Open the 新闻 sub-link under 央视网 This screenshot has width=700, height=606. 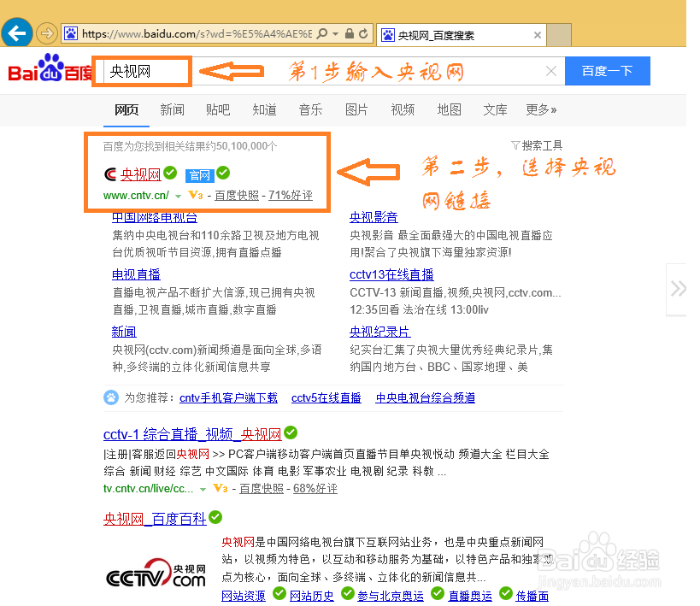click(x=124, y=332)
